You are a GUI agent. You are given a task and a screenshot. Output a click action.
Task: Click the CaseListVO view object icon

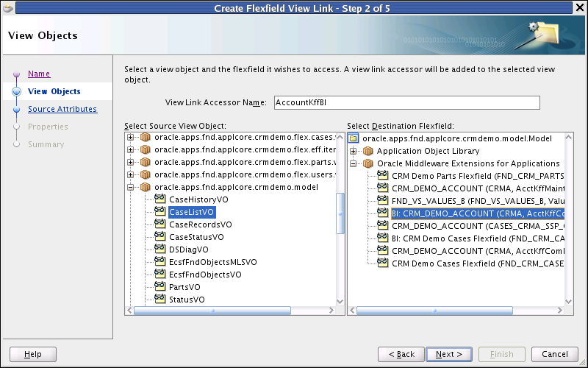point(159,211)
